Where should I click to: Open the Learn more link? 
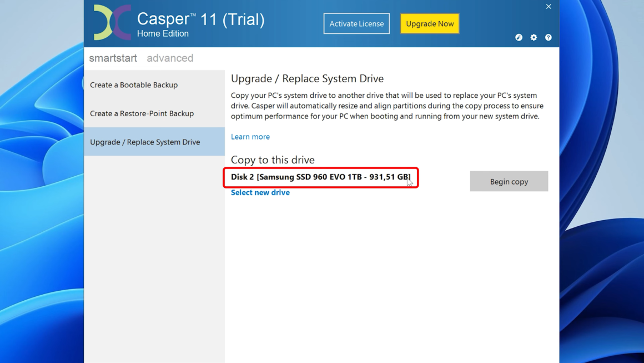pos(250,137)
